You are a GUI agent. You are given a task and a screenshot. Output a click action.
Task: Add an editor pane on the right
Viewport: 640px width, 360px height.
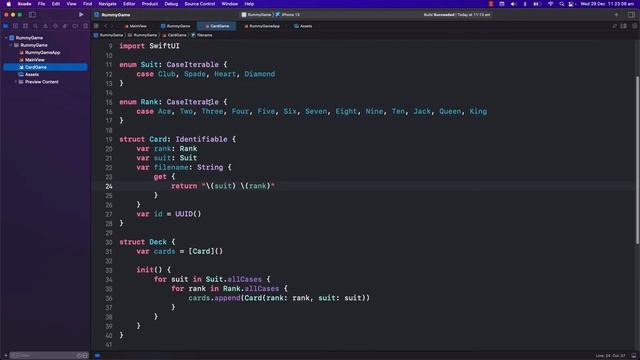[634, 26]
